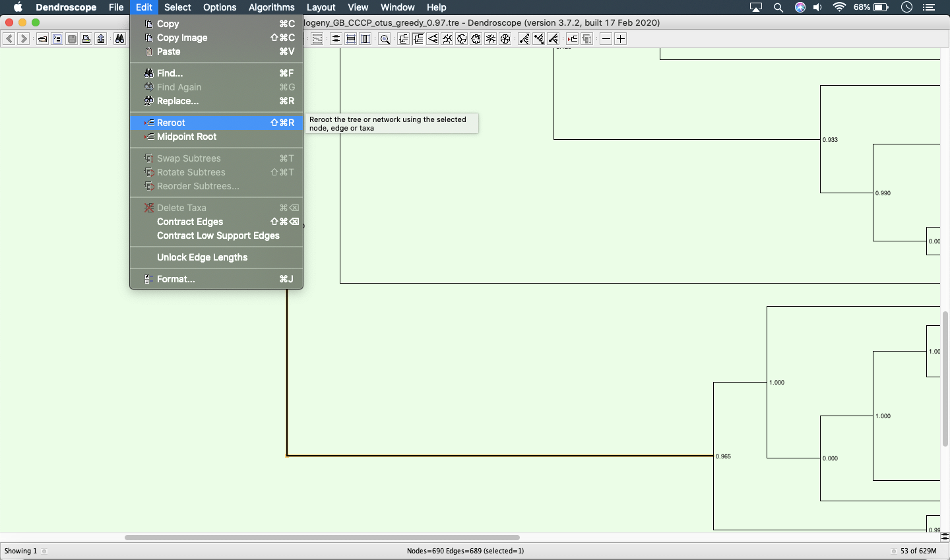Click the Enter Trees text-input icon
Viewport: 950px width, 560px height.
[x=57, y=39]
